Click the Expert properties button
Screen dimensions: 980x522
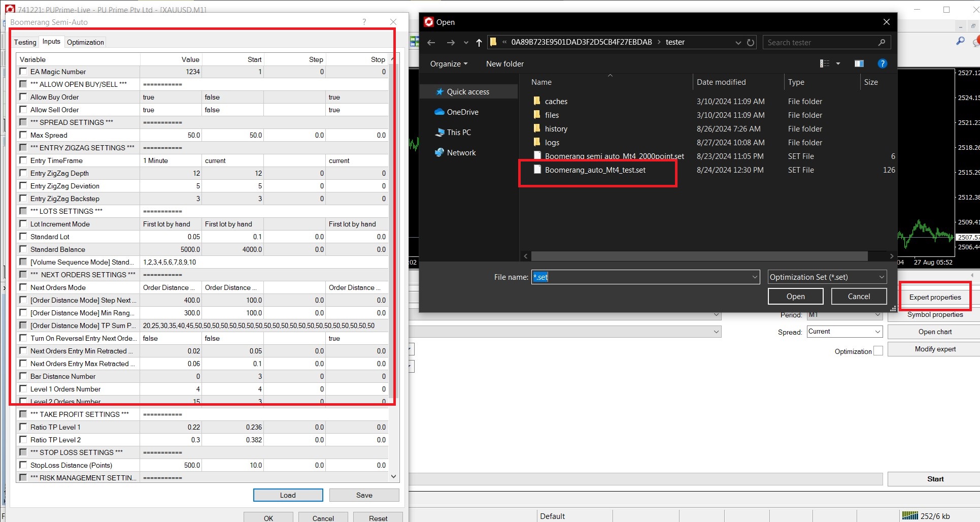[x=935, y=298]
